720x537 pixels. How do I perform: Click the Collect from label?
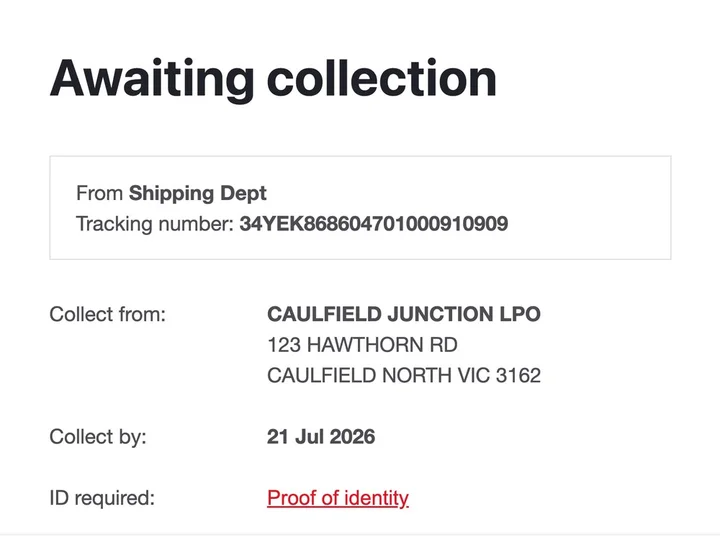[107, 315]
